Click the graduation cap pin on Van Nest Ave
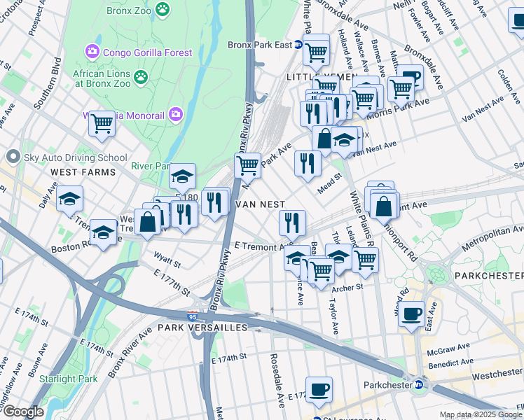This screenshot has width=524, height=420. click(345, 142)
